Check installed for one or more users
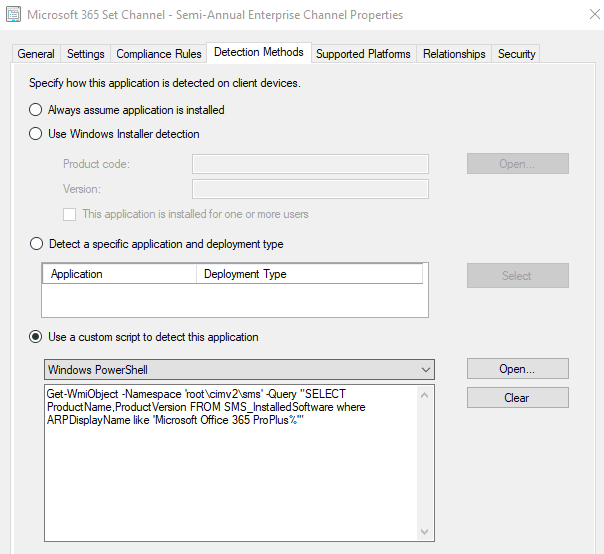The height and width of the screenshot is (554, 604). [69, 214]
